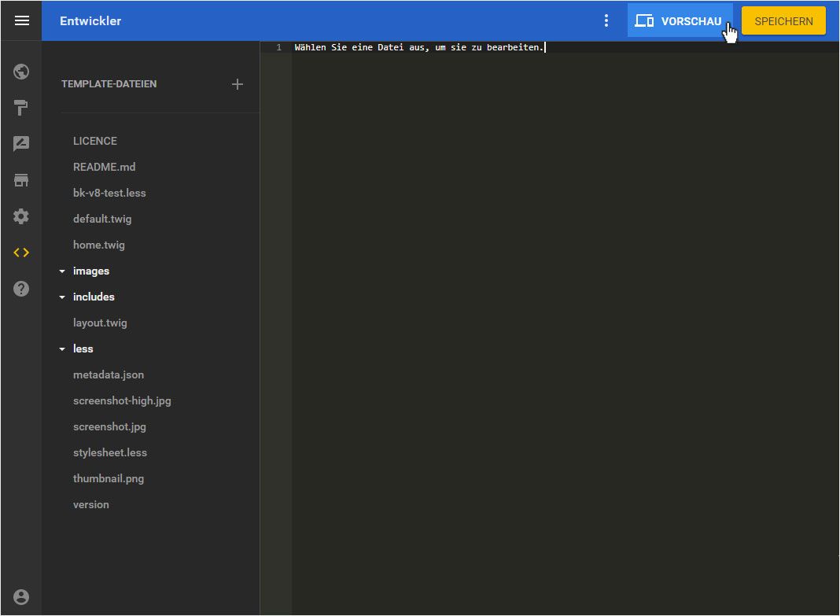The image size is (840, 616).
Task: Click the TEMPLATE-DATEIEN heading
Action: (x=109, y=84)
